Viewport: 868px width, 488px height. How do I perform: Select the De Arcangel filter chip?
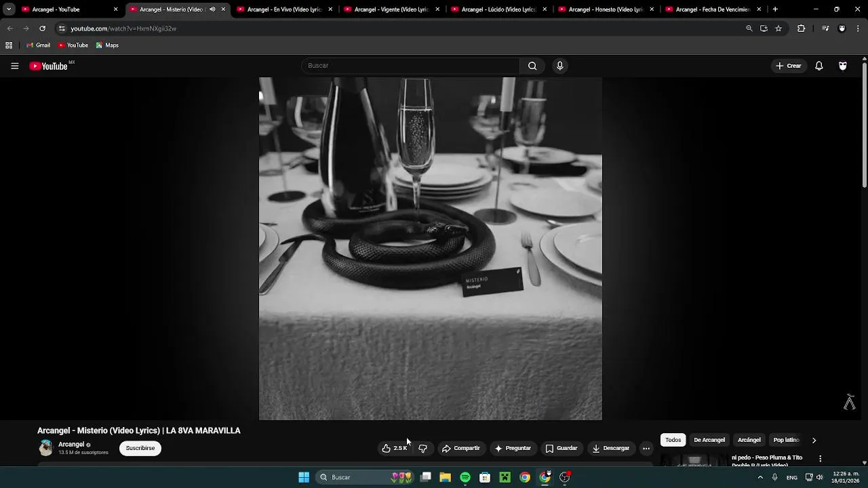click(709, 440)
